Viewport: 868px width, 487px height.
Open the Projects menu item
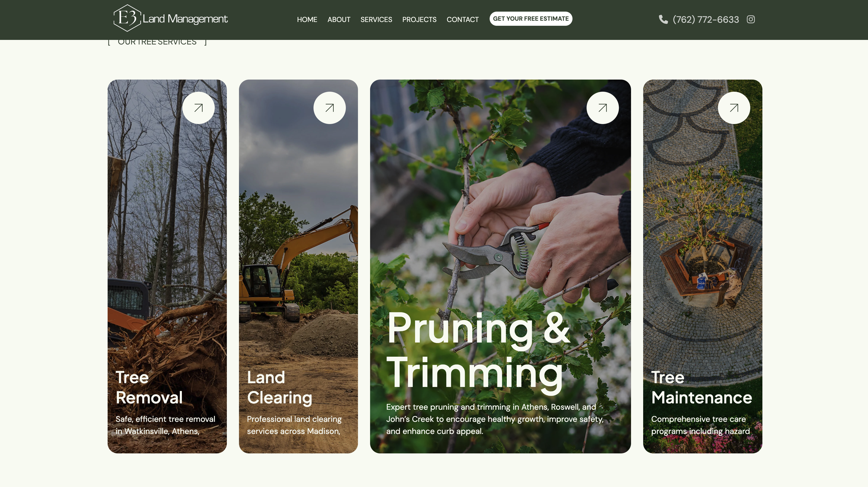[419, 19]
